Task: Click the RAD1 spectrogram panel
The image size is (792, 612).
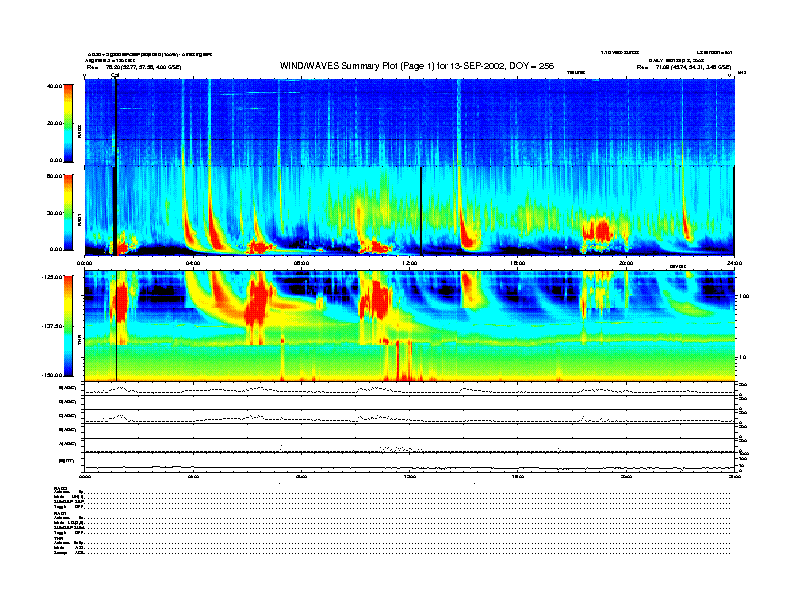Action: click(x=409, y=211)
